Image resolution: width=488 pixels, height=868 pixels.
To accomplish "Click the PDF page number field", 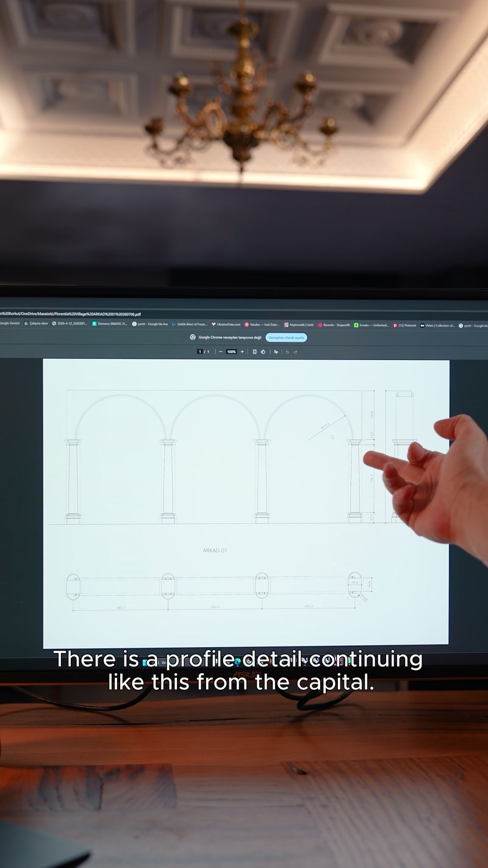I will click(x=199, y=352).
